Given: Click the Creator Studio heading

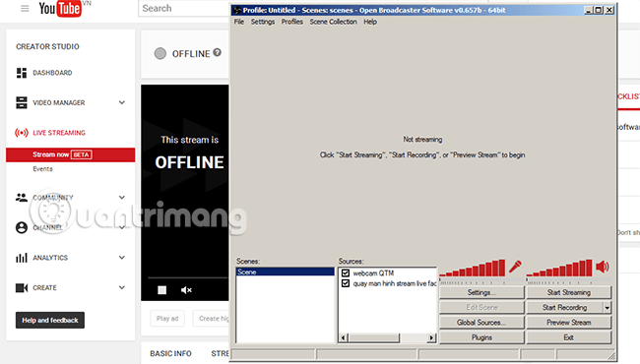Looking at the screenshot, I should 47,46.
